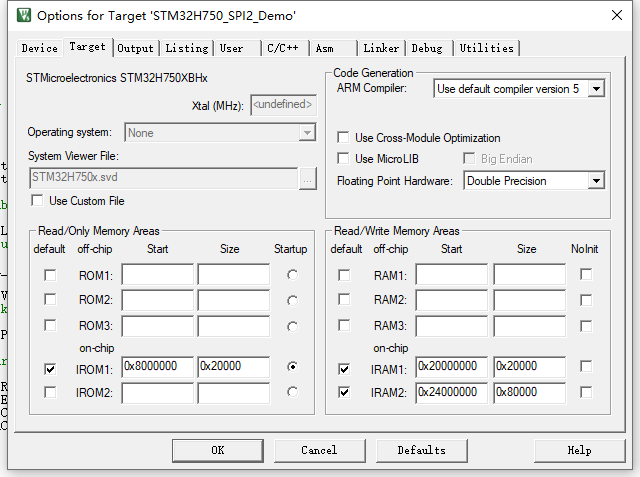Screen dimensions: 640x477
Task: Enable NoInit for RAM1
Action: [586, 274]
